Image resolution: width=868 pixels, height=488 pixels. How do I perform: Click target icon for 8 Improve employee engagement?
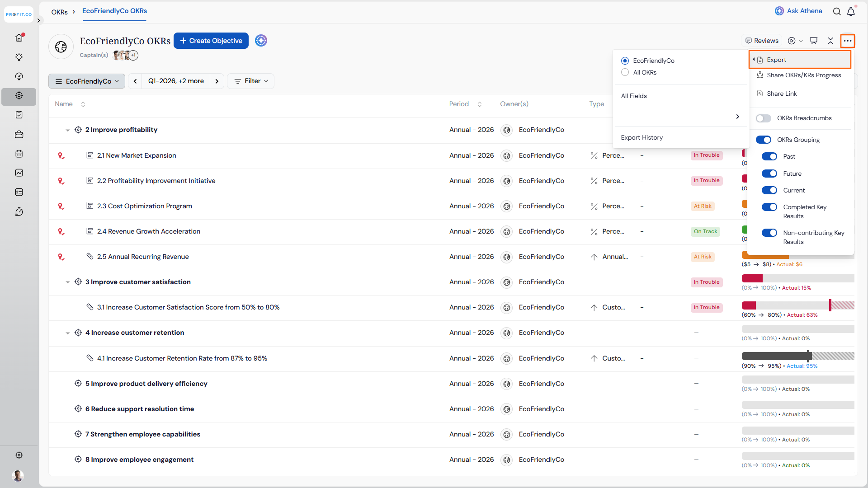(78, 459)
